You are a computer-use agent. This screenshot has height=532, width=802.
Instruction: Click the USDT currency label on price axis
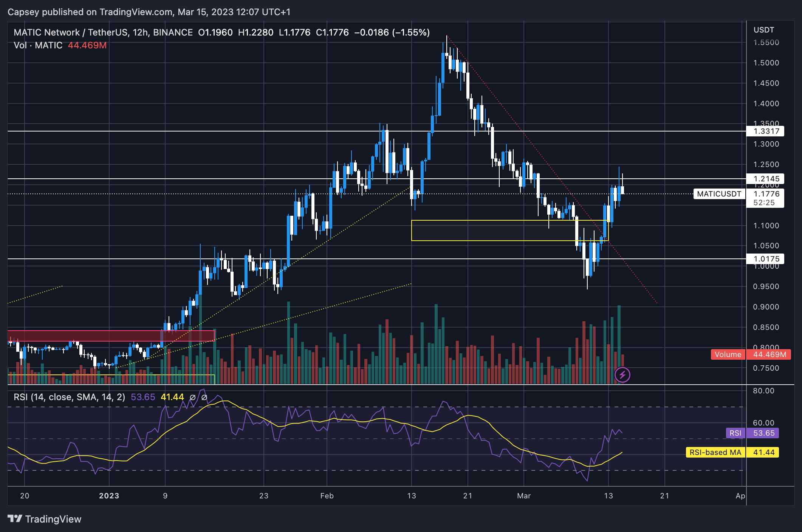click(x=763, y=30)
